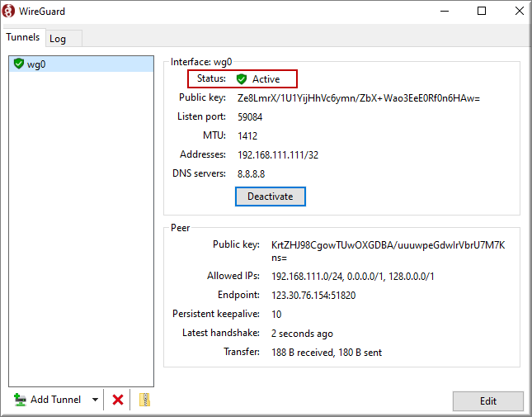Click the red X remove tunnel icon
532x417 pixels.
click(x=118, y=400)
